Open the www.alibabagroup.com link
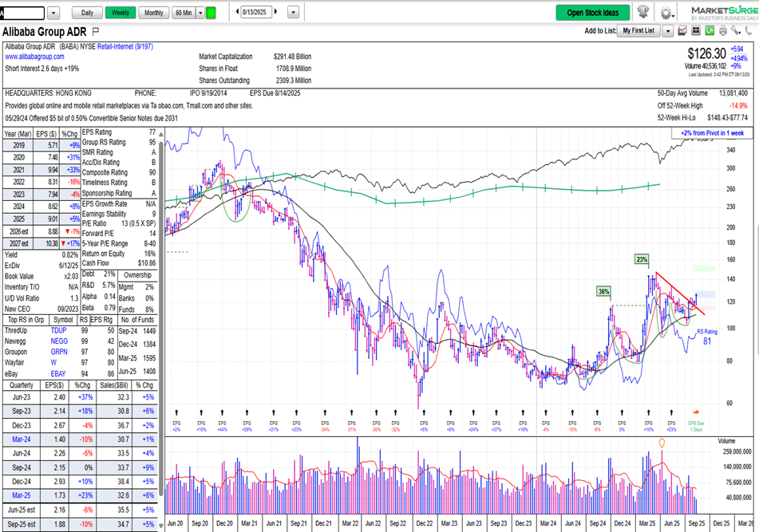 click(x=35, y=57)
